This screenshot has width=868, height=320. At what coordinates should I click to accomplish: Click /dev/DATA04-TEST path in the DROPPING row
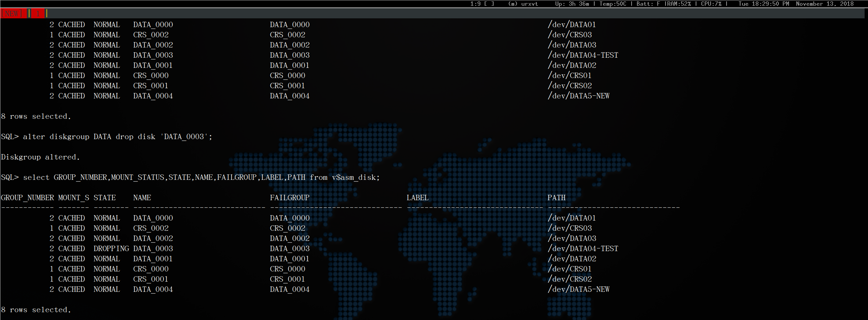point(583,249)
